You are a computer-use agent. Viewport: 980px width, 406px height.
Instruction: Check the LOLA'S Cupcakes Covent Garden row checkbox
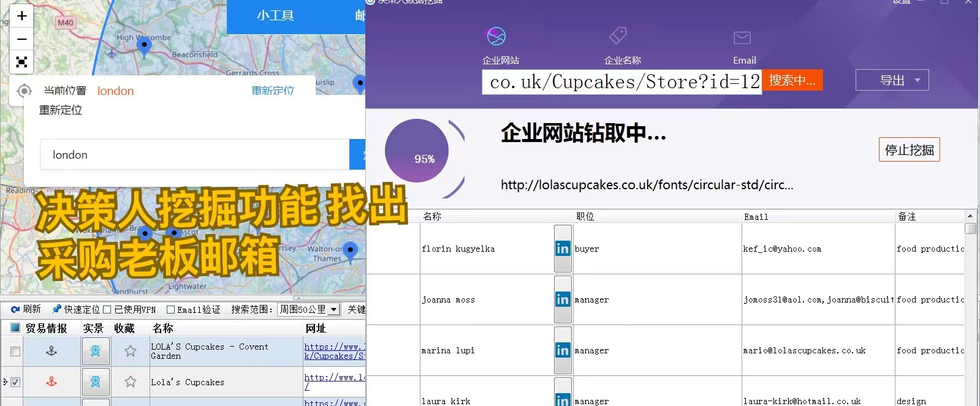click(15, 351)
